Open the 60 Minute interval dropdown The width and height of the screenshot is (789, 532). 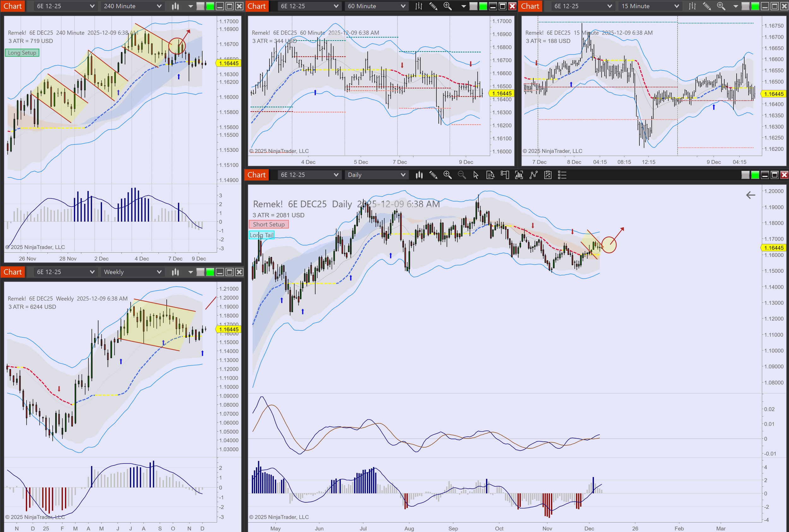tap(376, 6)
